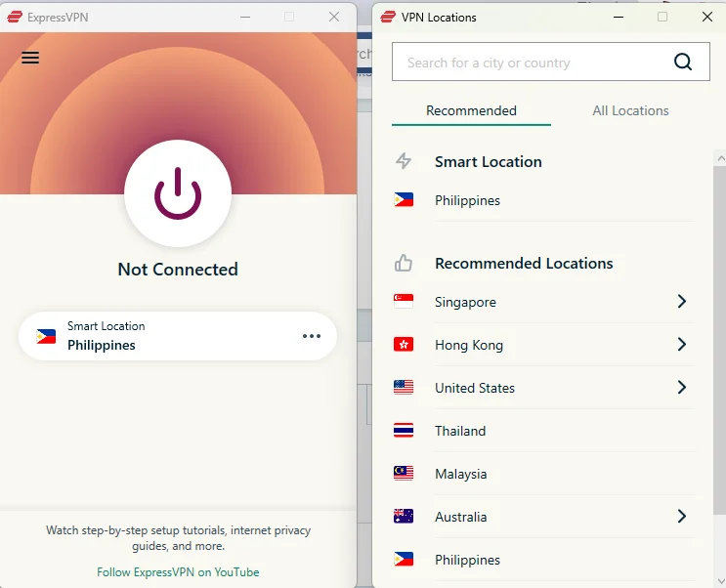Click the Philippines flag under Smart Location
This screenshot has height=588, width=726.
pos(404,200)
